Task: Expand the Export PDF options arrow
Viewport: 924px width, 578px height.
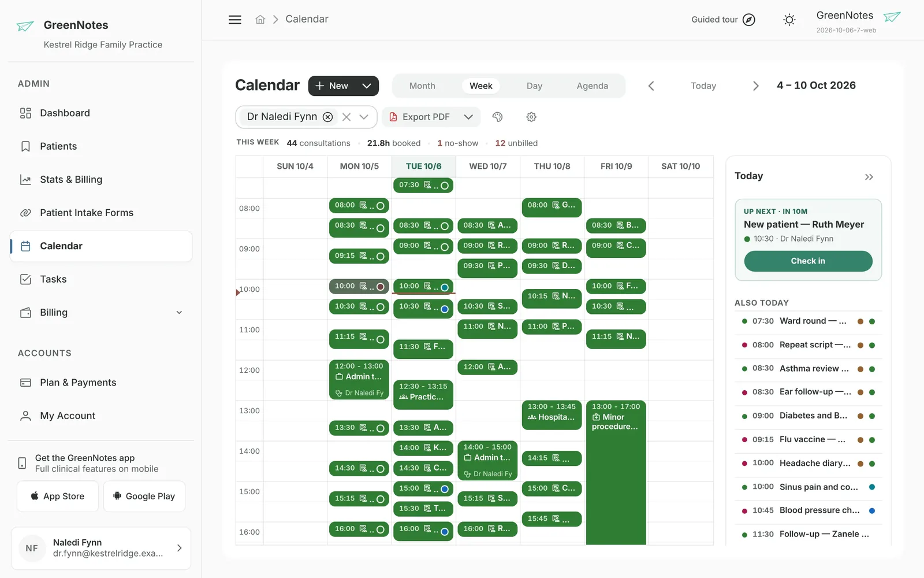Action: [468, 117]
